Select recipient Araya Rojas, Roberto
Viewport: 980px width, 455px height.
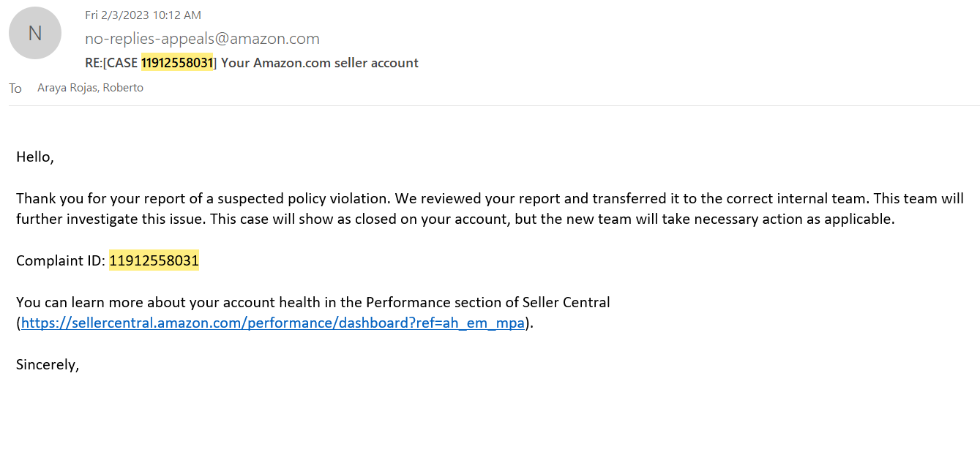click(90, 88)
